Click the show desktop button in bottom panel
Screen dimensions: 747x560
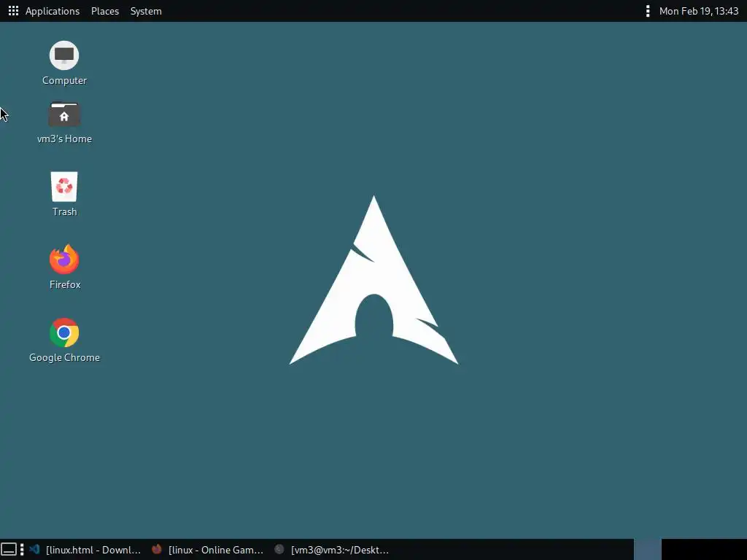pos(9,550)
